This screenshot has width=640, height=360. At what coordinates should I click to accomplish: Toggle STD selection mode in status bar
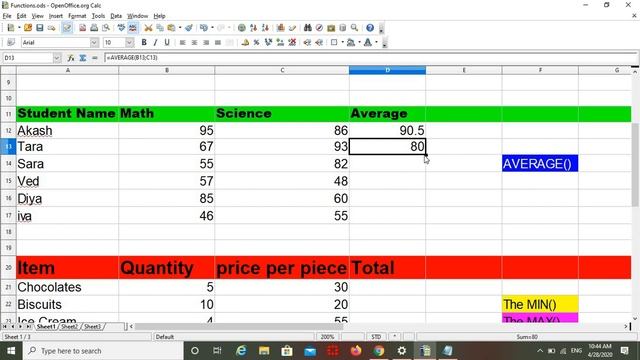tap(376, 337)
